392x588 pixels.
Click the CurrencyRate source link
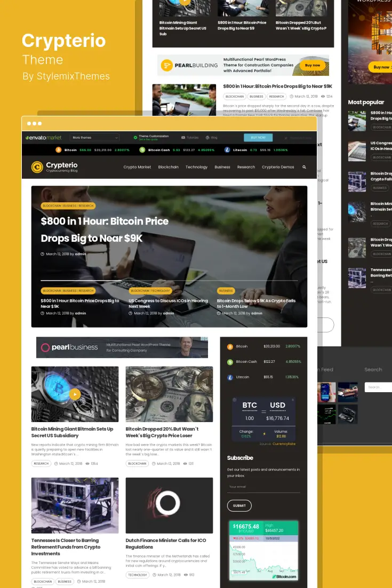point(284,443)
